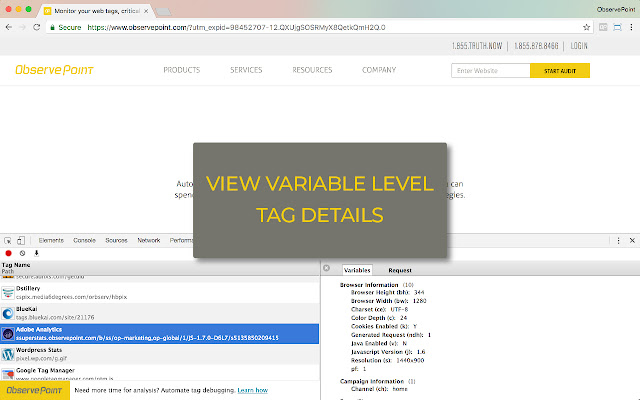This screenshot has height=400, width=640.
Task: Click the address bar URL
Action: [x=236, y=27]
